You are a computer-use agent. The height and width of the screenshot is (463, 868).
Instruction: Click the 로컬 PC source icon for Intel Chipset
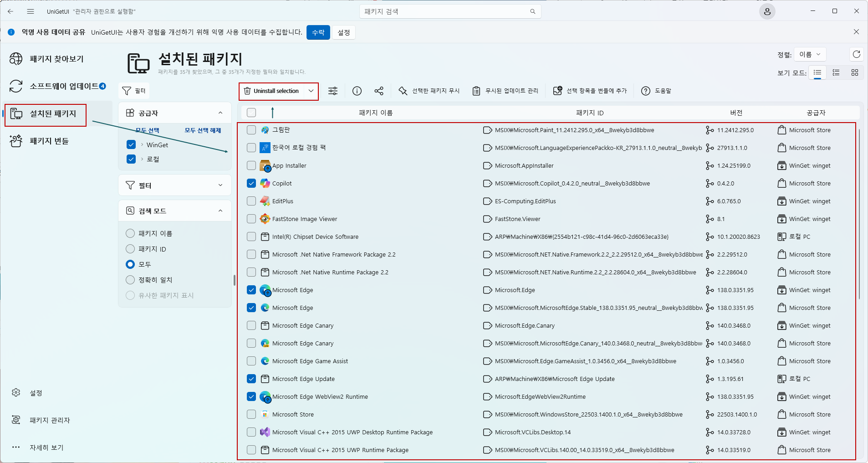pyautogui.click(x=781, y=237)
